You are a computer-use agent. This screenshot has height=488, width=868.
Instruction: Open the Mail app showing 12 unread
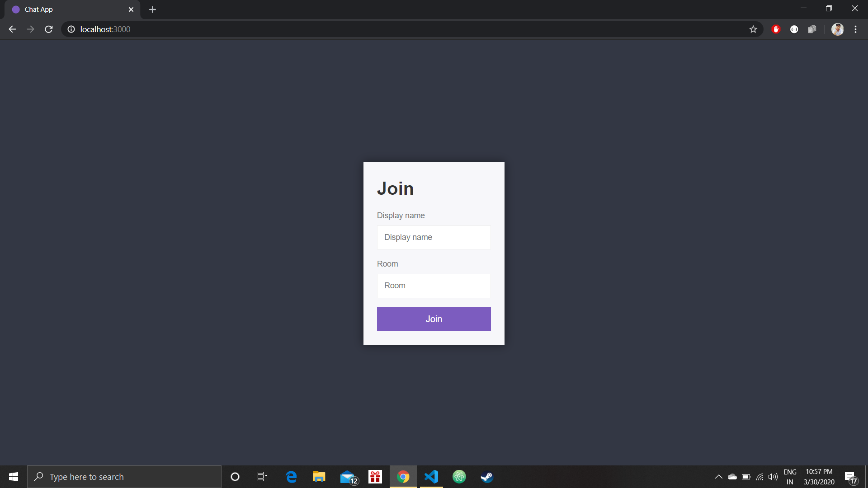pos(347,477)
